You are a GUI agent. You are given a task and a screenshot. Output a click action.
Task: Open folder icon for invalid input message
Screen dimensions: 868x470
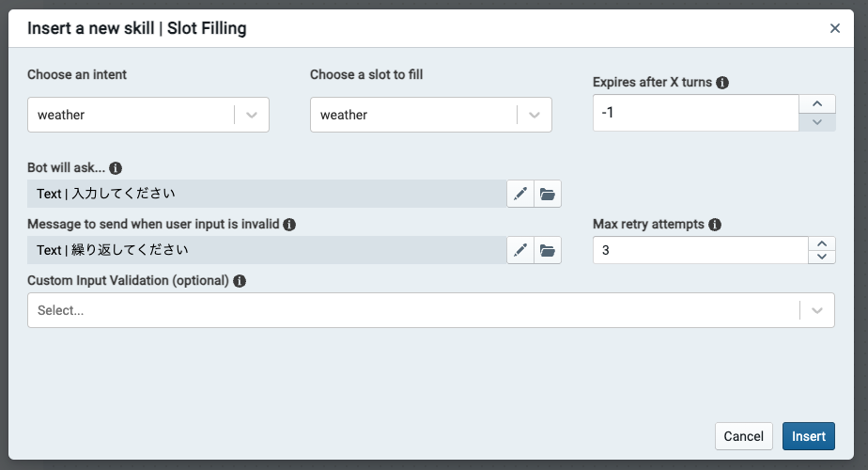tap(548, 250)
